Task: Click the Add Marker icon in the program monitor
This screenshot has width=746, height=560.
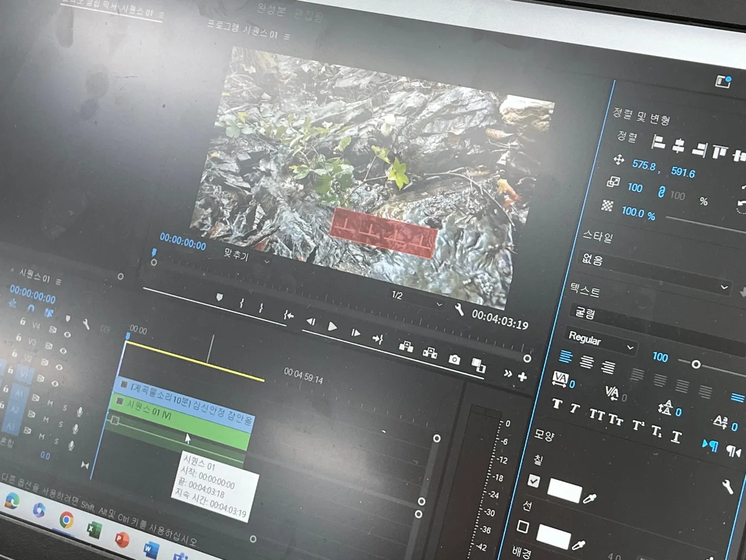Action: 219,297
